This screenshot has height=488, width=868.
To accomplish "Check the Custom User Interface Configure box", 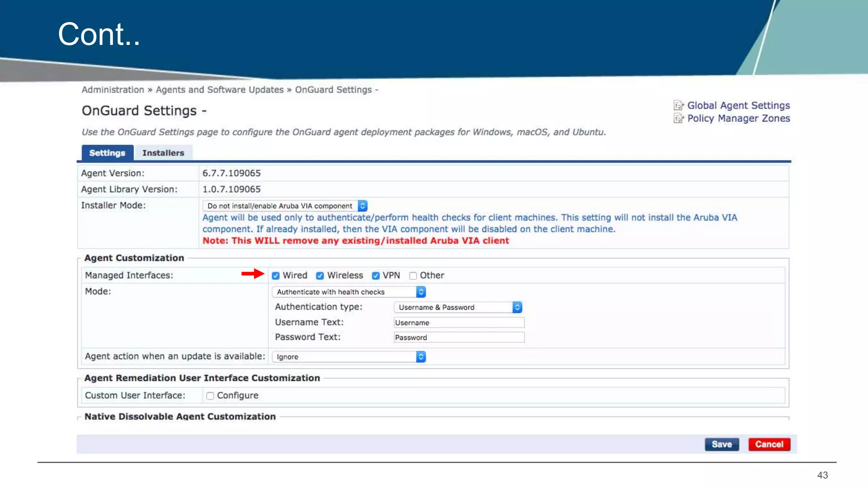I will coord(210,396).
